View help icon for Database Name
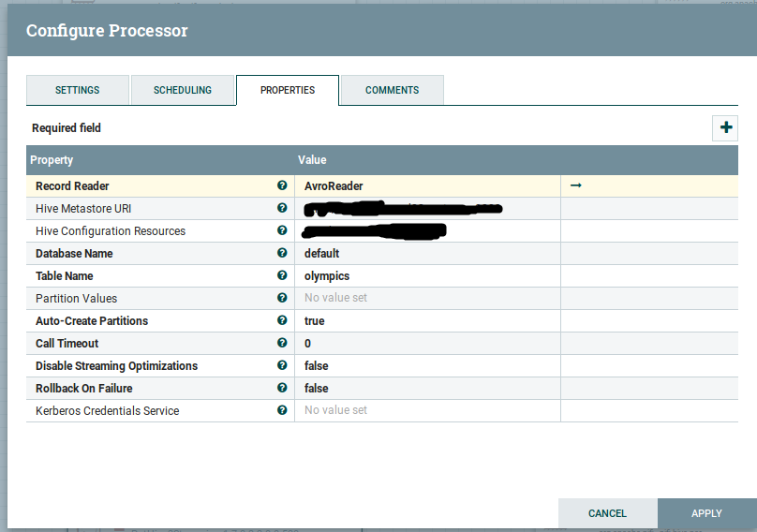757x532 pixels. pos(282,253)
